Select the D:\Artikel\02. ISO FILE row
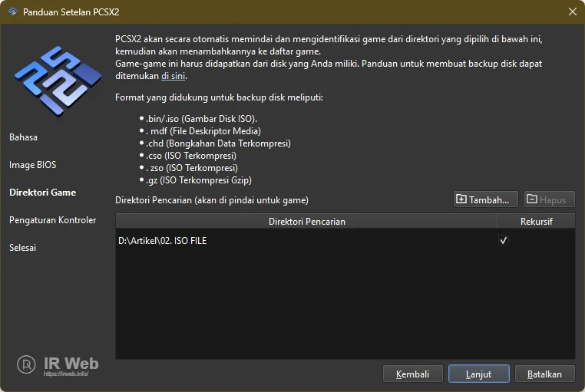This screenshot has width=585, height=392. pyautogui.click(x=345, y=240)
